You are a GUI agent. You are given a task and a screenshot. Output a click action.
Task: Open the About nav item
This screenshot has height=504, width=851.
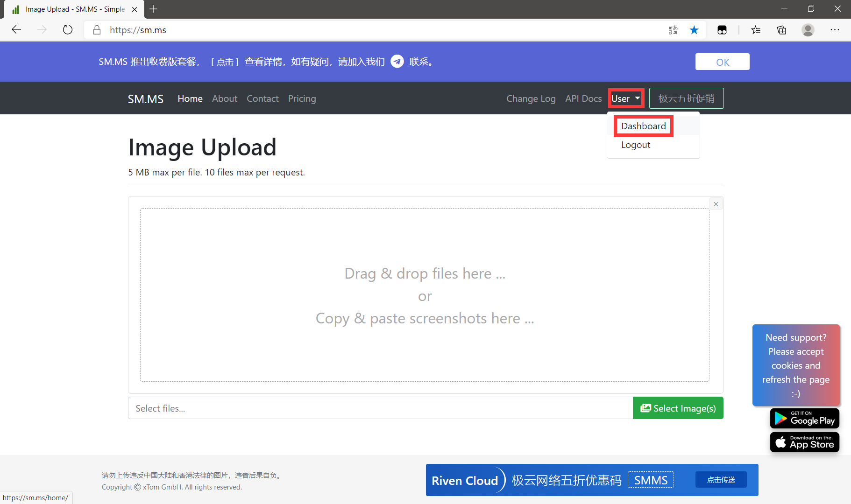[x=225, y=98]
